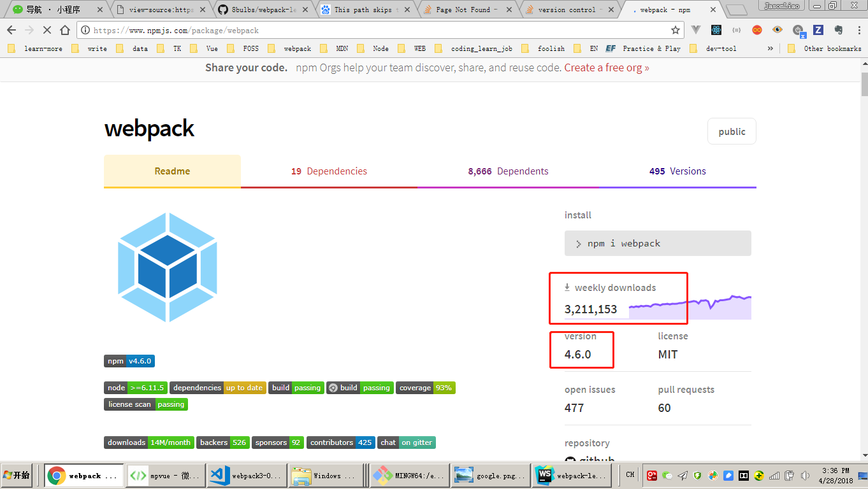The image size is (868, 489).
Task: Click the red infinity extension icon
Action: pyautogui.click(x=757, y=30)
